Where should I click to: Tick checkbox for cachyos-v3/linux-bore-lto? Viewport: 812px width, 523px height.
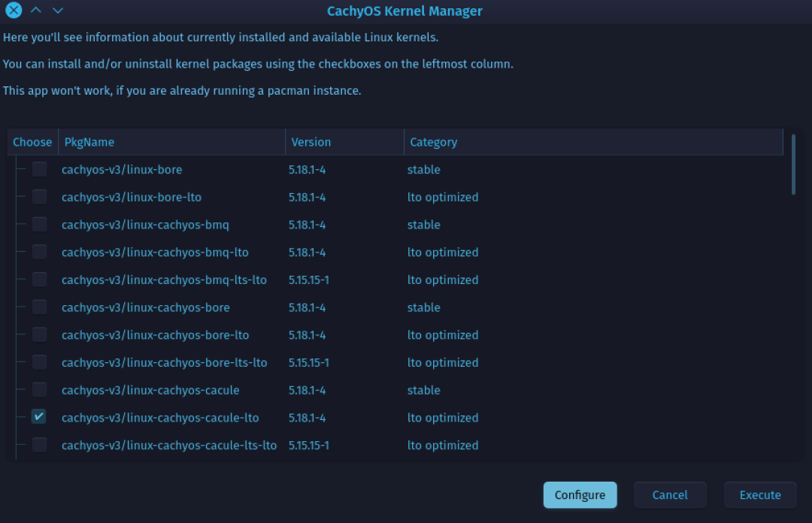click(39, 196)
